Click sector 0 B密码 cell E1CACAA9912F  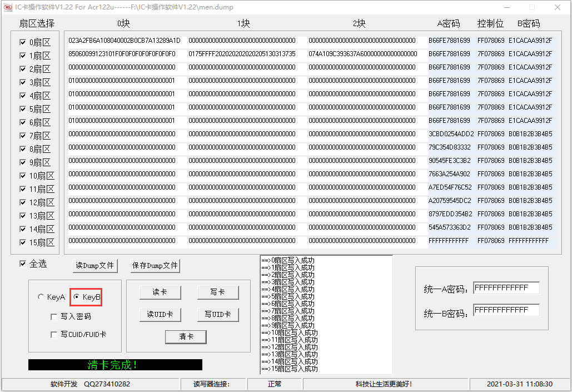(530, 41)
